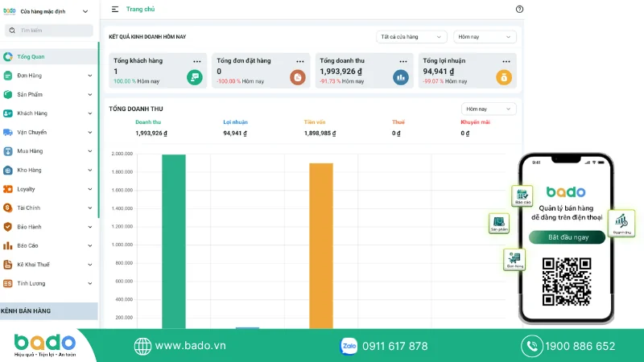The image size is (644, 362).
Task: Click the Vận Chuyển truck icon
Action: point(8,132)
